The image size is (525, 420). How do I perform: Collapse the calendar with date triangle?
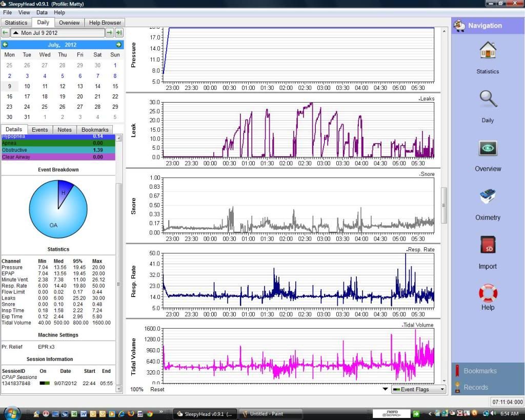15,33
